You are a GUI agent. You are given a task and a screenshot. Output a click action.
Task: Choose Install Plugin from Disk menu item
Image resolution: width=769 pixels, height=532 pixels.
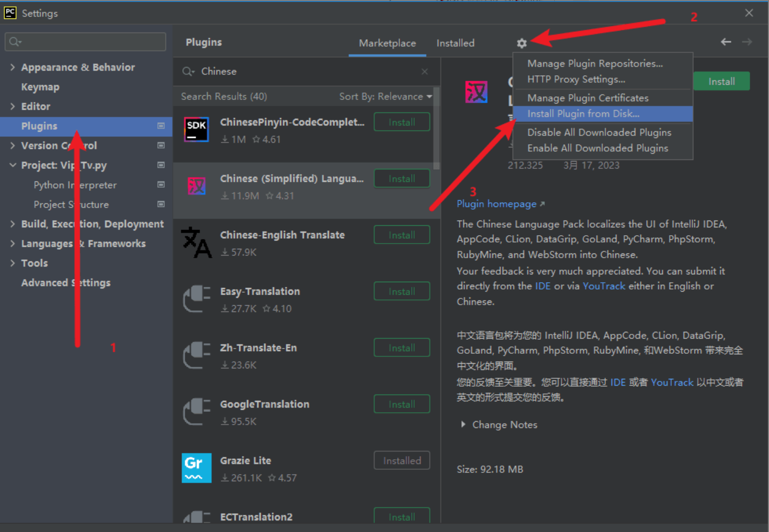coord(603,114)
